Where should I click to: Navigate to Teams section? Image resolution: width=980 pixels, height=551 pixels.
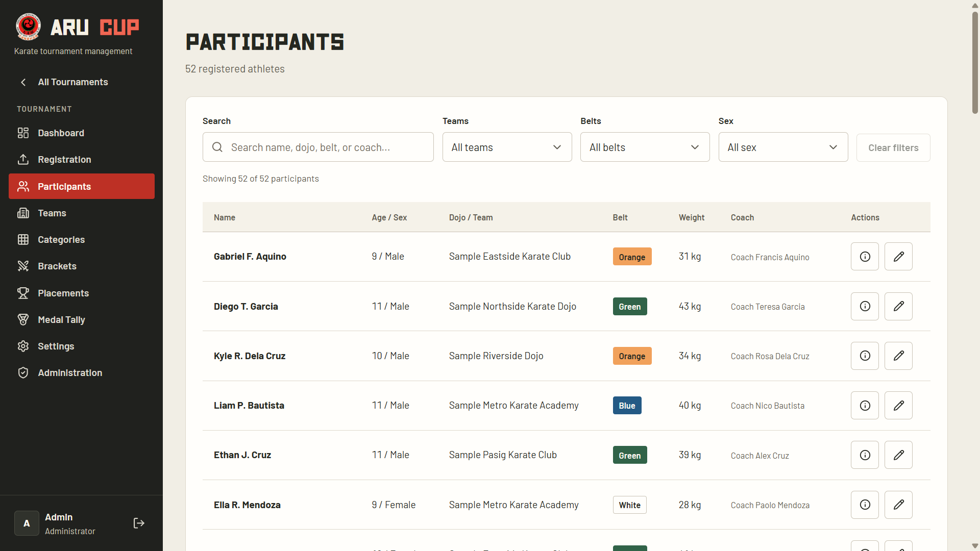[x=82, y=213]
